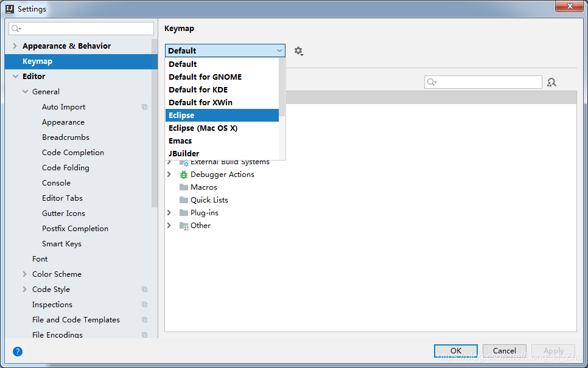Click the IntelliJ logo in title bar
This screenshot has height=368, width=588.
click(x=10, y=9)
